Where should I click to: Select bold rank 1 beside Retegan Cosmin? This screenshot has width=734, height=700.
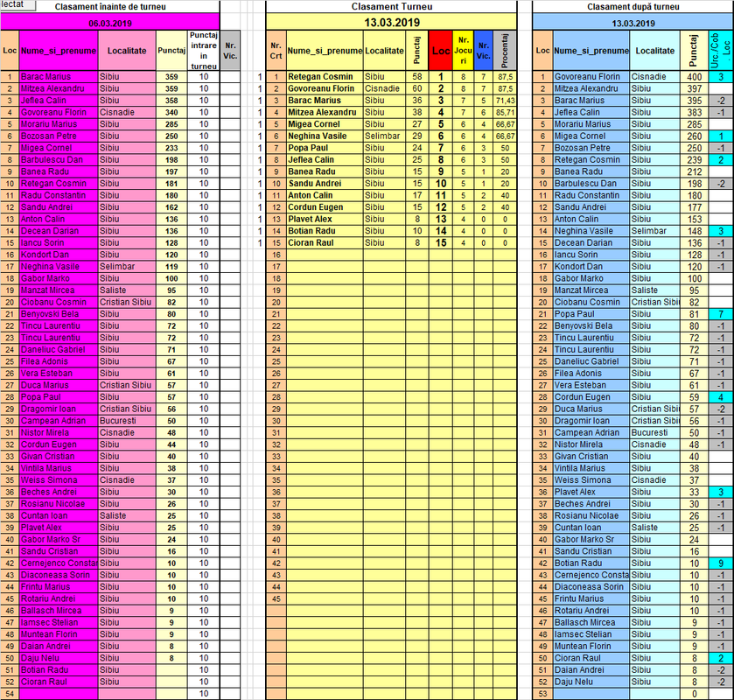pos(441,77)
